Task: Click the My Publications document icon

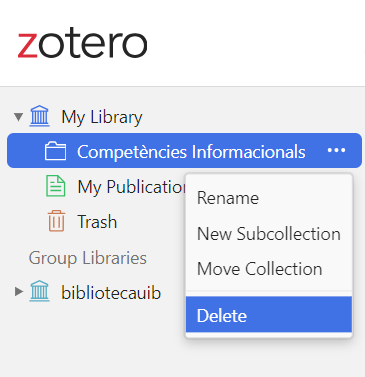Action: coord(55,186)
